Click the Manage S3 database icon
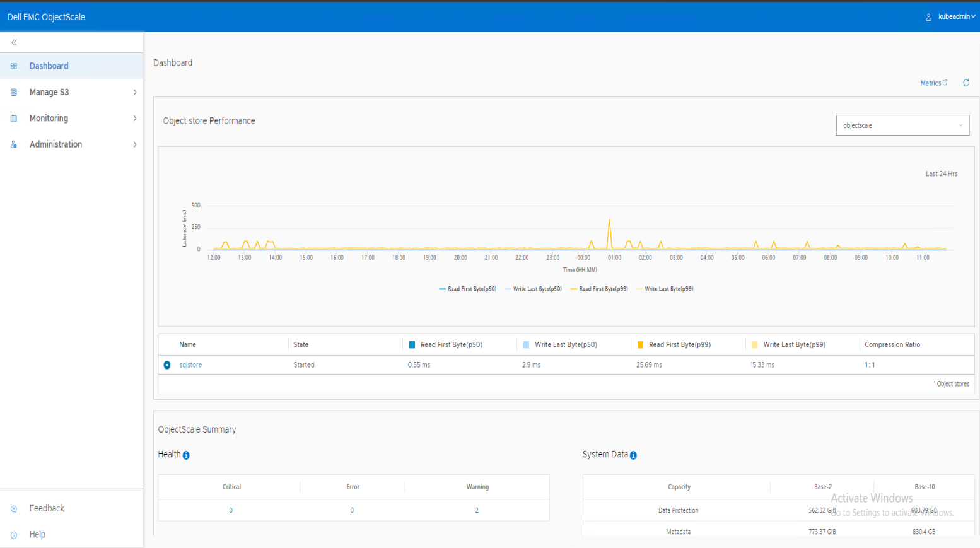Screen dimensions: 980x548 [14, 92]
